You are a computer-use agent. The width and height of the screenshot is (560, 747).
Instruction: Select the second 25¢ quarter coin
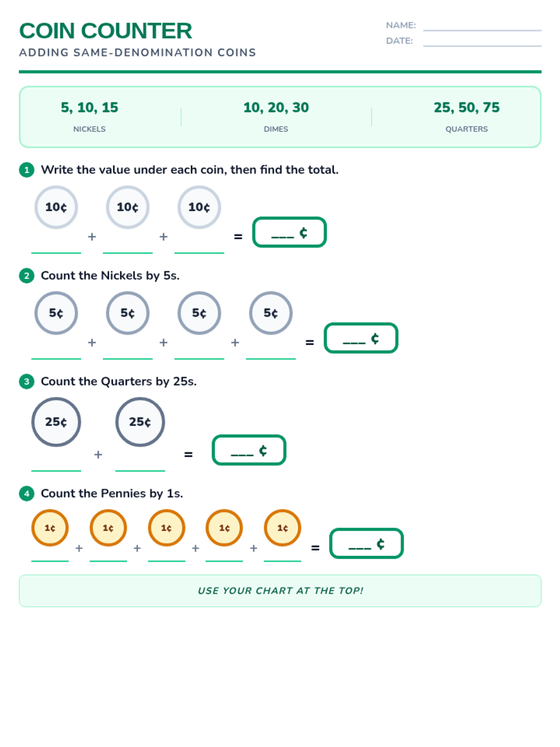click(140, 422)
